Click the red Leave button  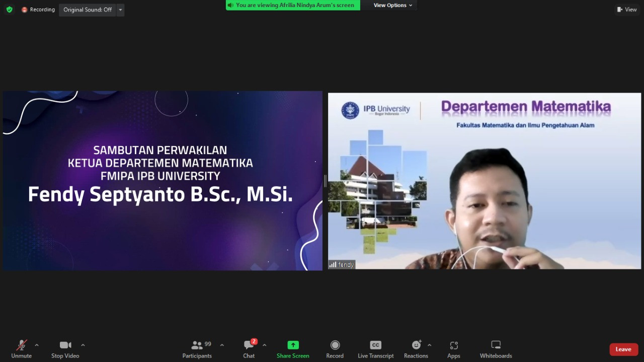623,349
